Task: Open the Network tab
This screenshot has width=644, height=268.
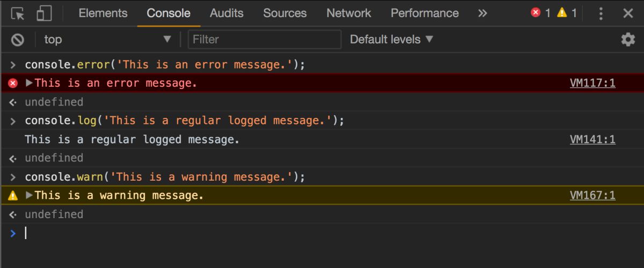Action: coord(349,13)
